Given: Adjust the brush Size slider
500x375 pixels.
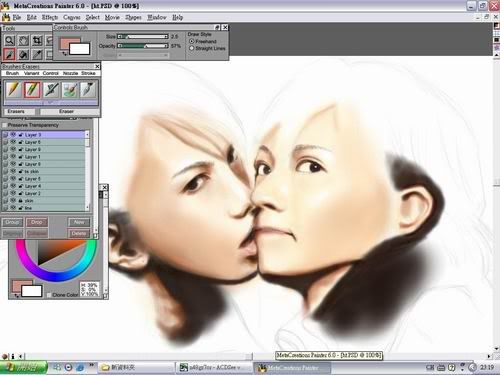Looking at the screenshot, I should point(143,36).
